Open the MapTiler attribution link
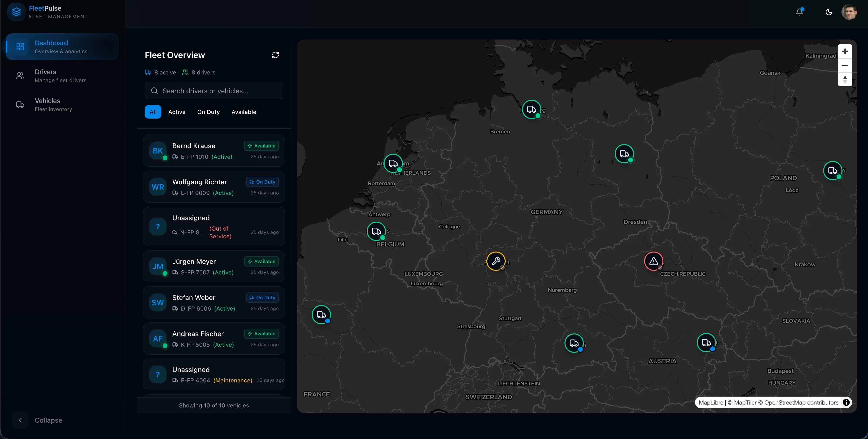 tap(745, 402)
